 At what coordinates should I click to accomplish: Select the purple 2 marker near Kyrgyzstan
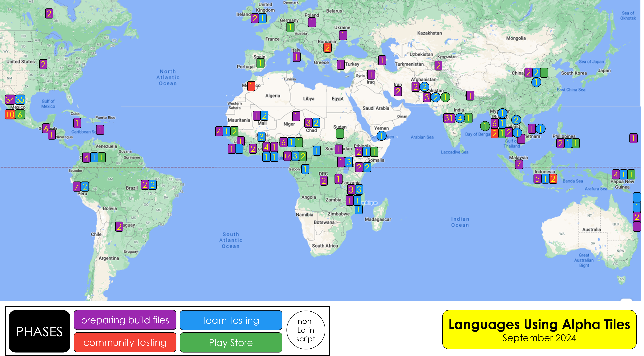(438, 66)
